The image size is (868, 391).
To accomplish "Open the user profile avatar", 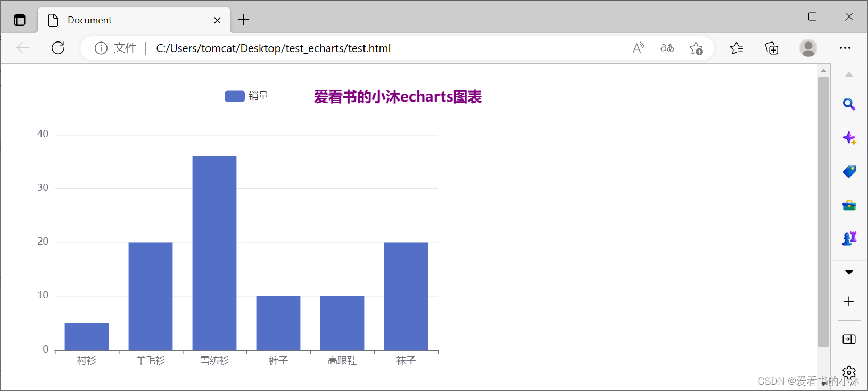I will tap(808, 48).
